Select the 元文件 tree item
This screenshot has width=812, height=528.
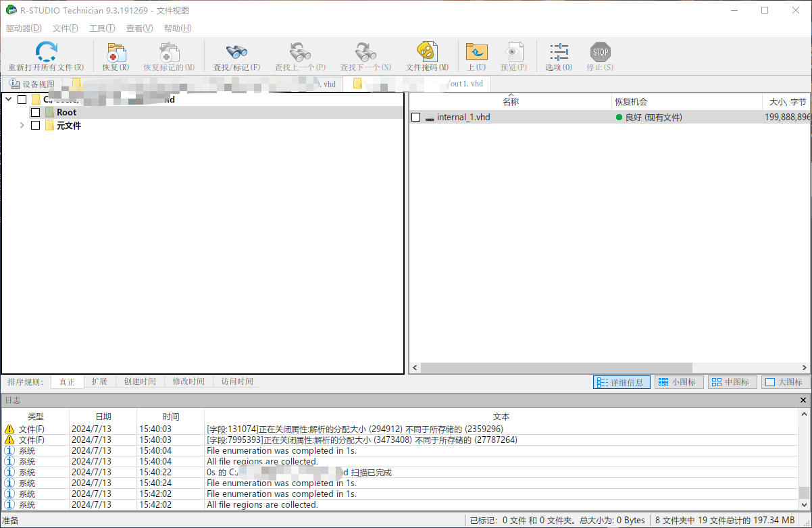pyautogui.click(x=68, y=126)
